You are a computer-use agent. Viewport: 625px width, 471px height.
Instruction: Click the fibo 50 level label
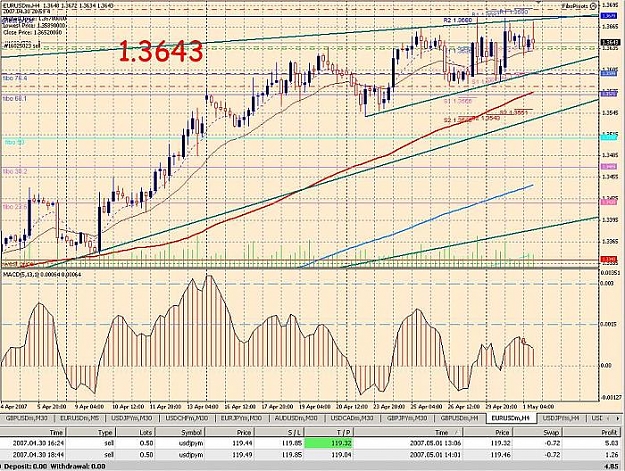coord(14,142)
